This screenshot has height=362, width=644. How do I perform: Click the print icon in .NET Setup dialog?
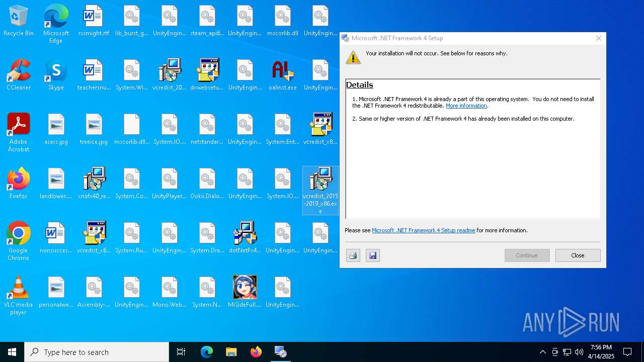click(353, 255)
